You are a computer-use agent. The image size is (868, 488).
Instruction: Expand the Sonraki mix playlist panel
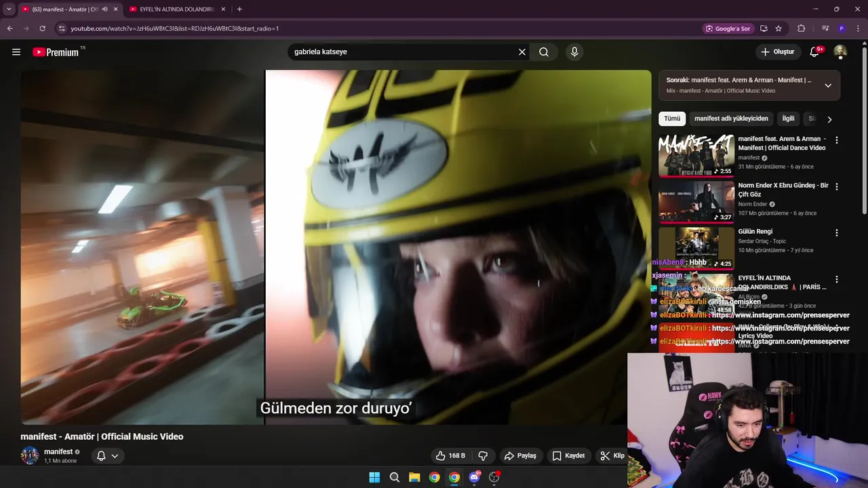(x=828, y=85)
